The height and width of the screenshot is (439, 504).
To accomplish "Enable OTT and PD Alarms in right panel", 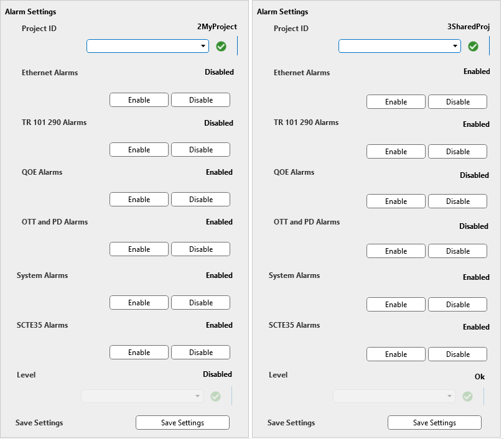I will click(396, 251).
